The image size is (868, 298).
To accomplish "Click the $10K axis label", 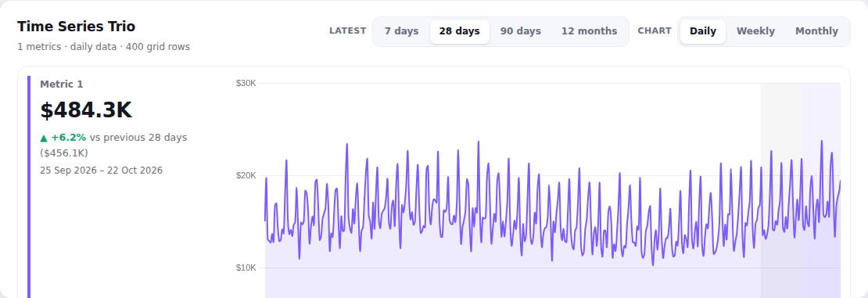I will click(x=246, y=267).
